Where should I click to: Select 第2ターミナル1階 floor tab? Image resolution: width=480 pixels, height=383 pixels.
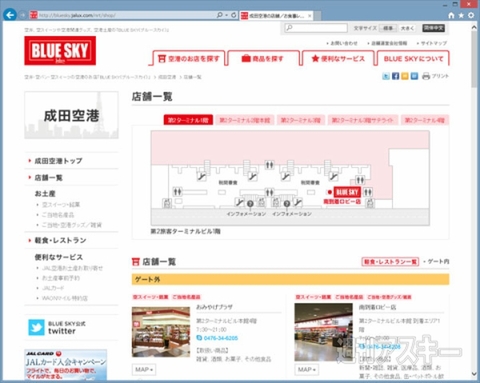188,120
